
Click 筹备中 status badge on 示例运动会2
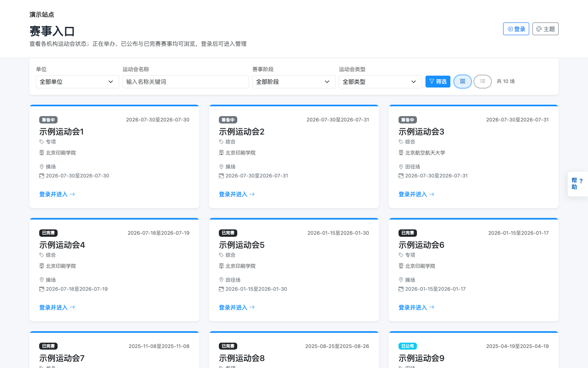tap(228, 120)
